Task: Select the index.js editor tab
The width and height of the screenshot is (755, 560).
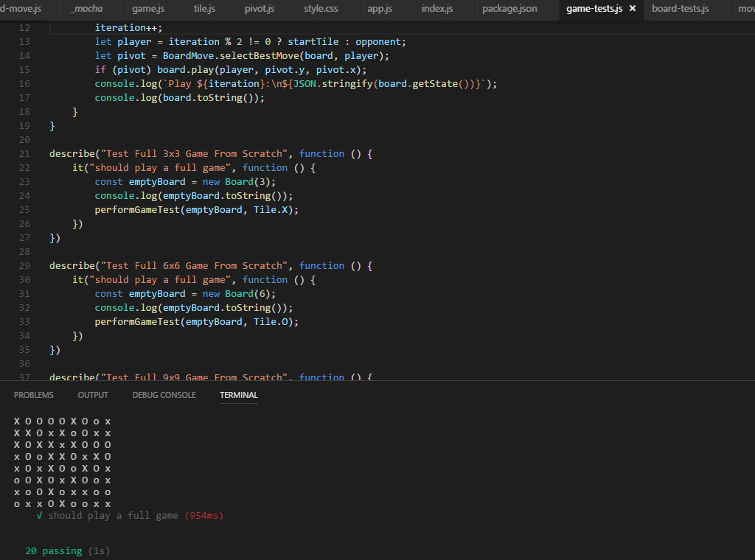Action: pyautogui.click(x=436, y=9)
